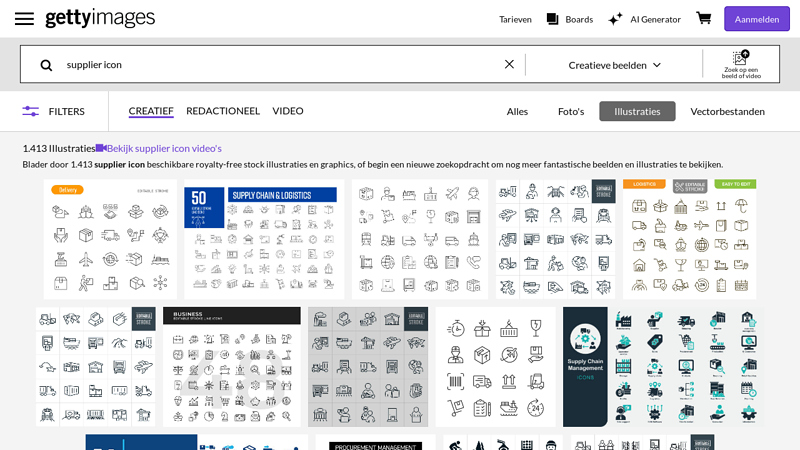The width and height of the screenshot is (800, 450).
Task: Open the Supply Chain Management icons thumbnail
Action: coord(663,367)
